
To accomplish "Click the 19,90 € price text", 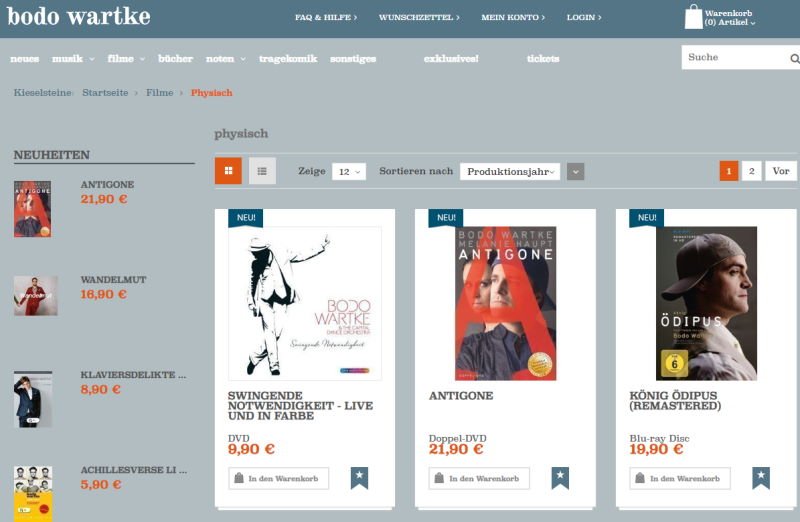I will pyautogui.click(x=656, y=450).
